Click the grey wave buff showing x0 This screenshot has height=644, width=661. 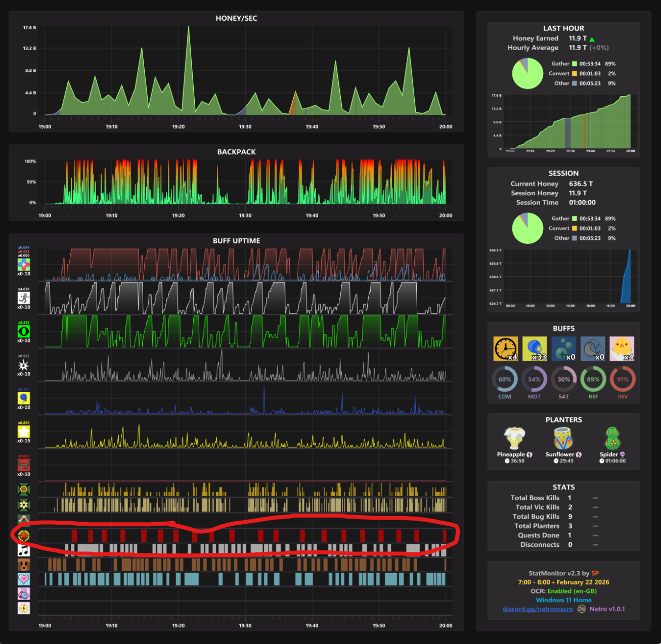(x=593, y=349)
